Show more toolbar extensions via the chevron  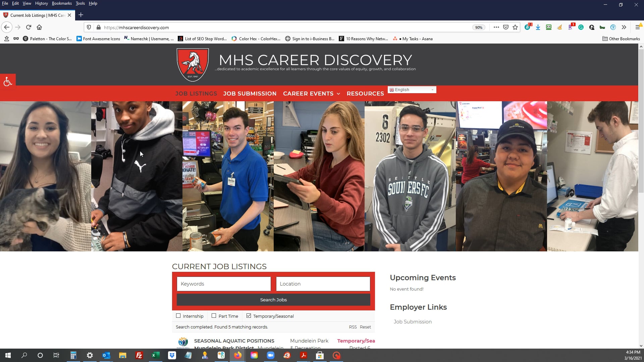tap(624, 27)
